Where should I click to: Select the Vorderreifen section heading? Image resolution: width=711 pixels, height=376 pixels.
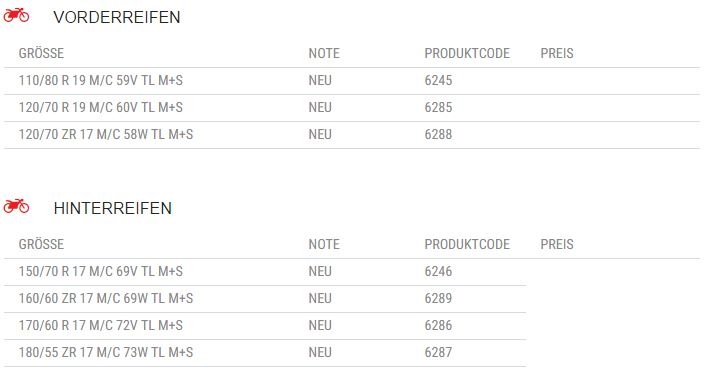pos(117,17)
